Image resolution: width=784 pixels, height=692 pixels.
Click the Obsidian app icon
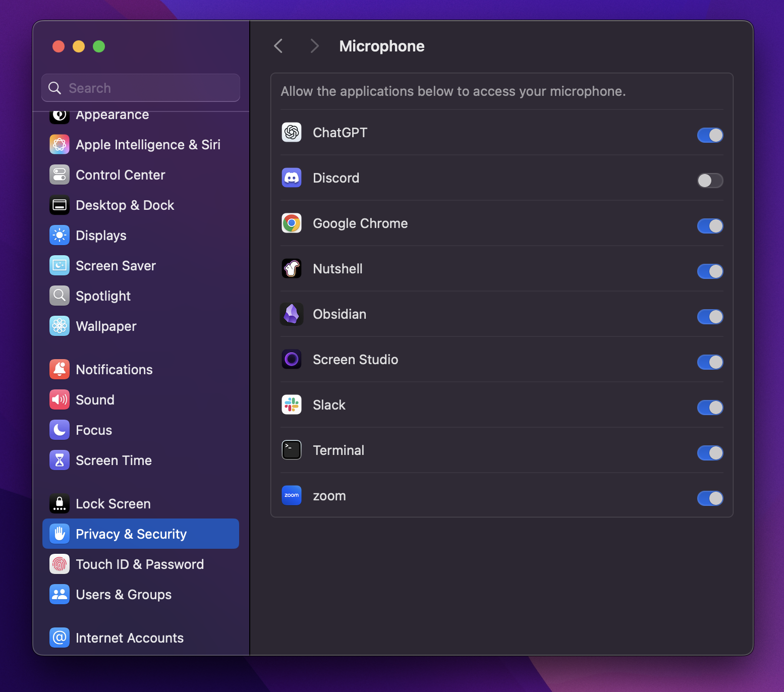point(292,314)
